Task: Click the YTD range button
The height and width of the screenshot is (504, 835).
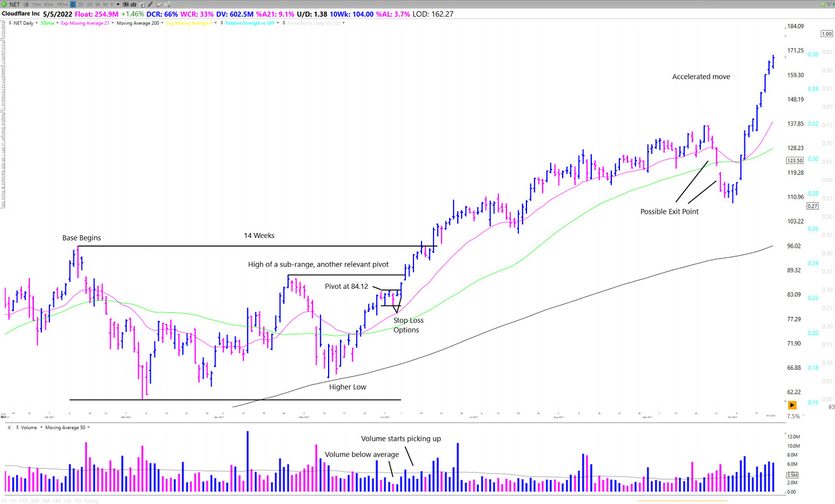Action: coord(24,500)
